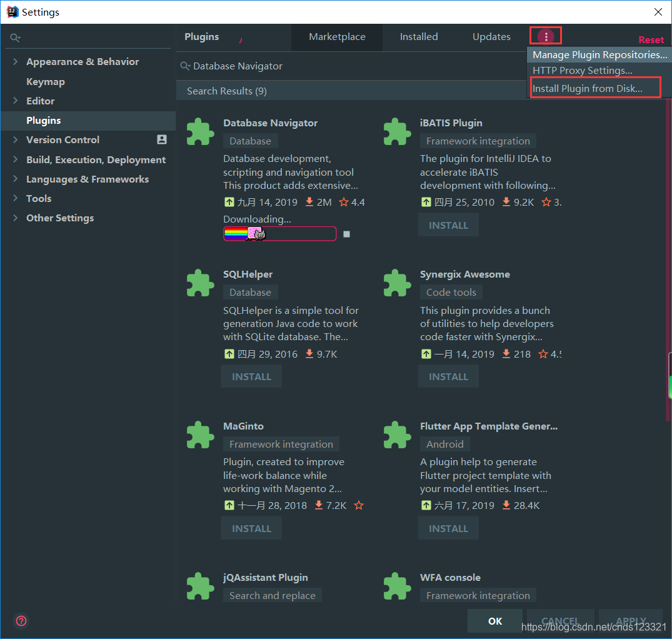This screenshot has width=672, height=639.
Task: Open the help question mark icon
Action: point(21,621)
